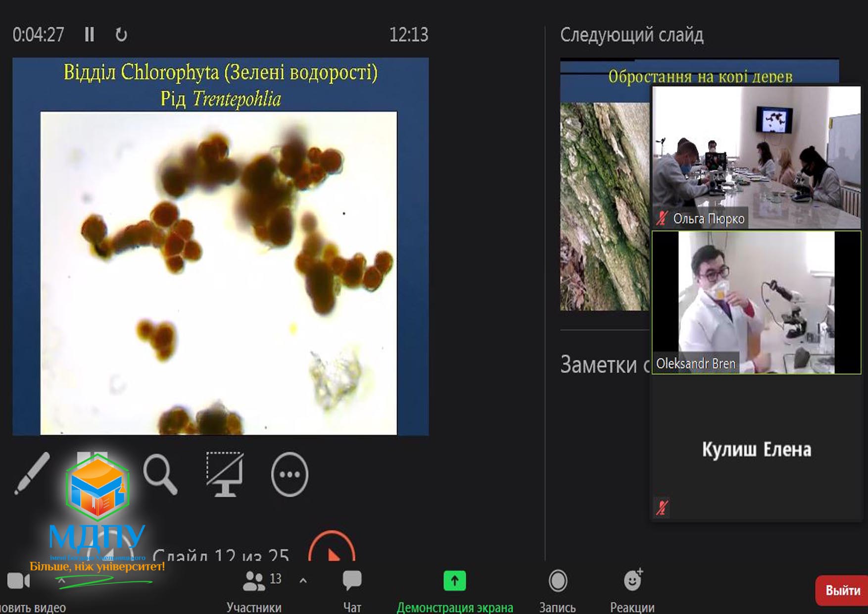Pause the presentation timer
The image size is (868, 614).
(90, 35)
